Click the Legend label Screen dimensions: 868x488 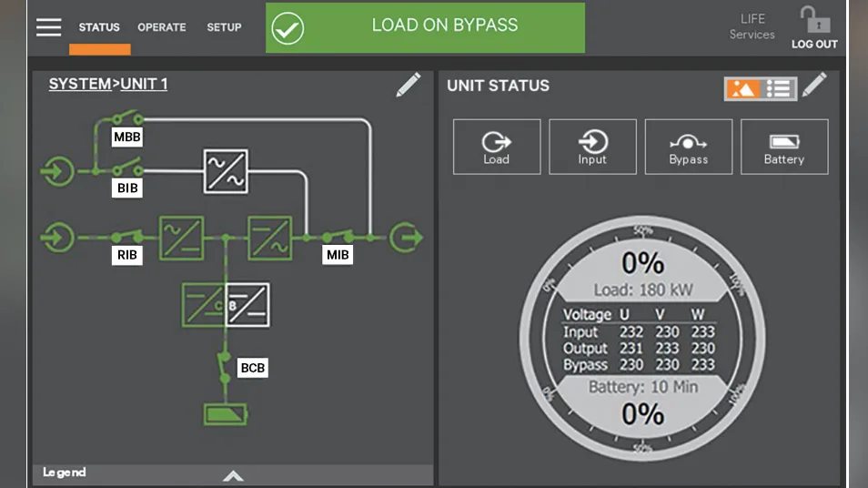[x=65, y=473]
